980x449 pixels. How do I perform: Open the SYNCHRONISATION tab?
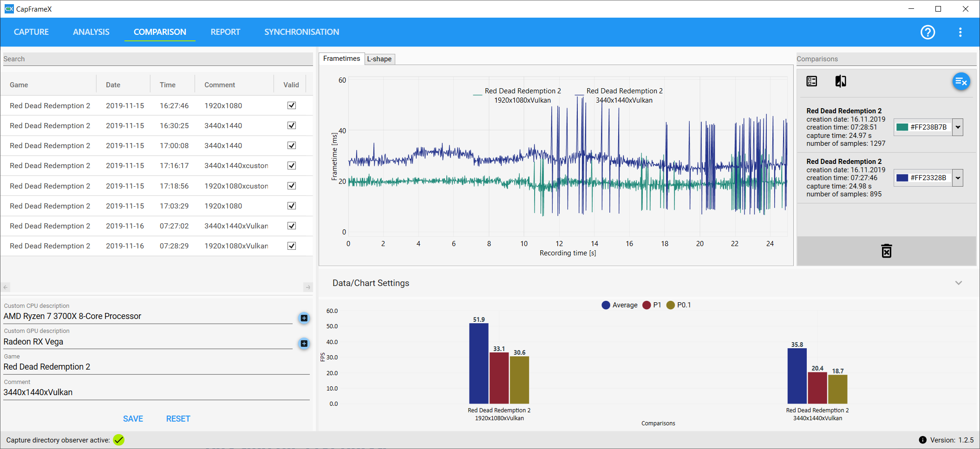(302, 32)
